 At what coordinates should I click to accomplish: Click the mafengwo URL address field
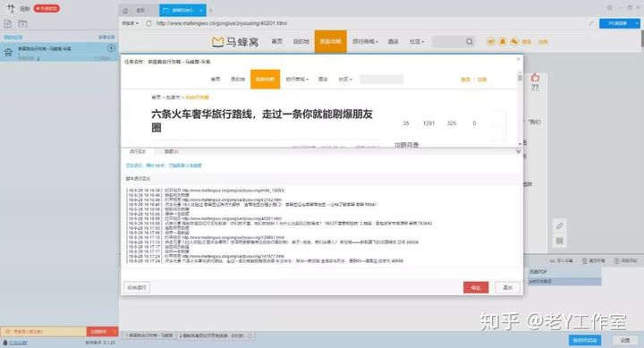point(222,23)
